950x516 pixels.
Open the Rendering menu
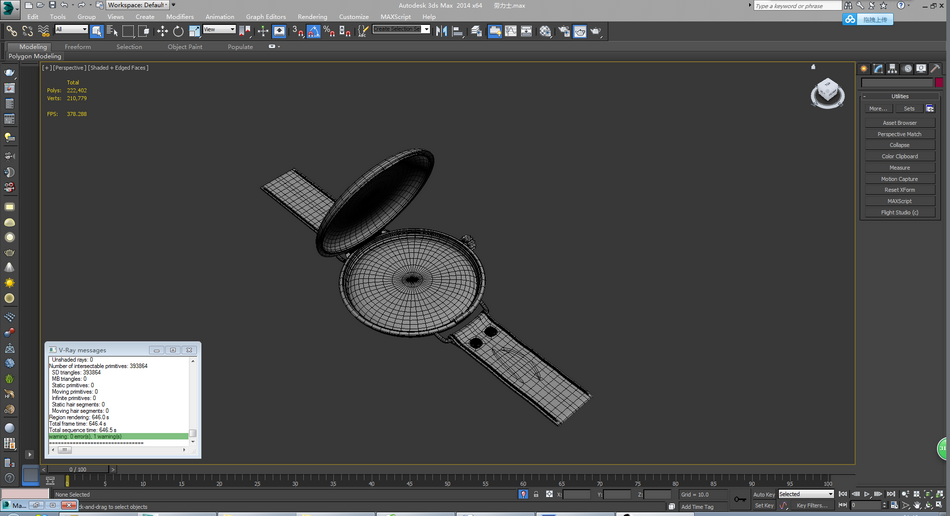(312, 17)
